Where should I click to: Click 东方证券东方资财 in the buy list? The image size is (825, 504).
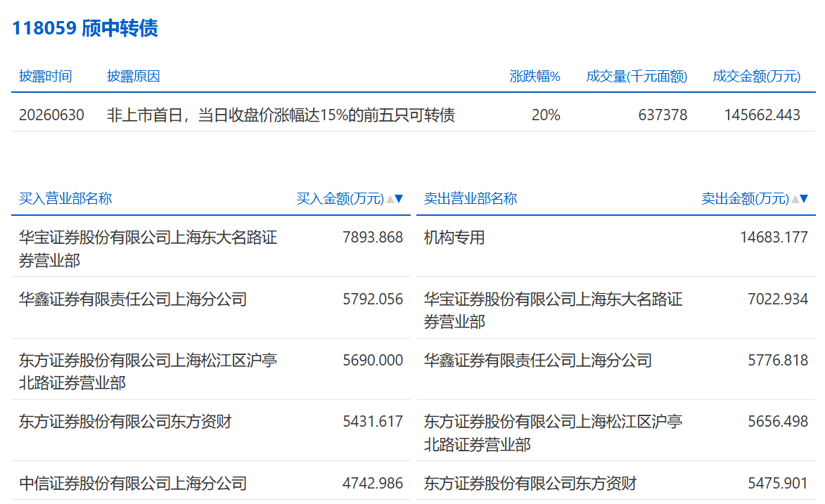pyautogui.click(x=125, y=421)
